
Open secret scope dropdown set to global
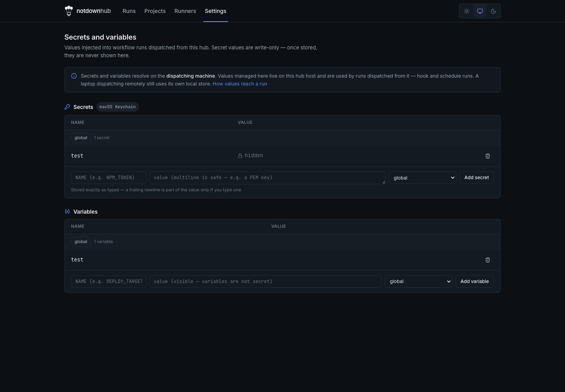[423, 178]
